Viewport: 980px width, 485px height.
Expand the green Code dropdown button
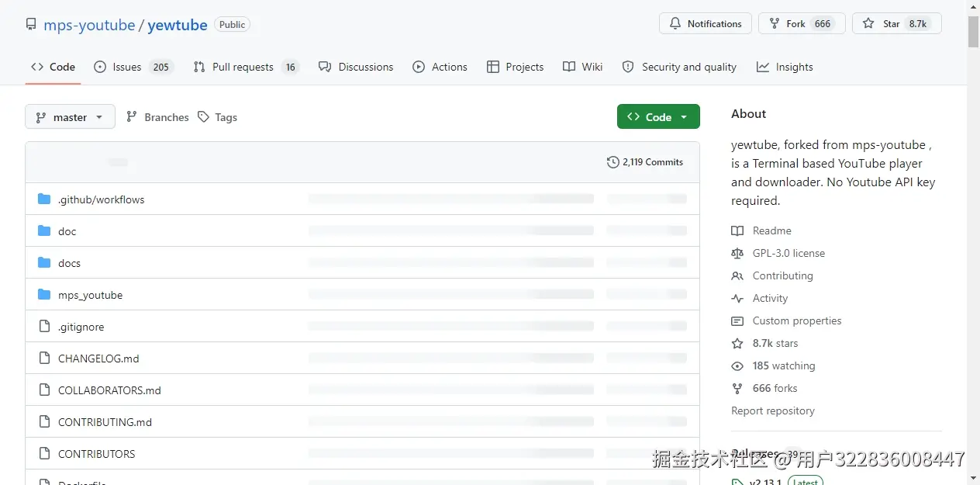pyautogui.click(x=658, y=116)
